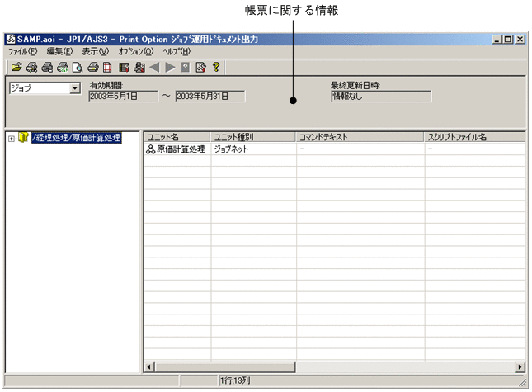Click the horizontal scrollbar right arrow
Image resolution: width=532 pixels, height=392 pixels.
point(520,367)
